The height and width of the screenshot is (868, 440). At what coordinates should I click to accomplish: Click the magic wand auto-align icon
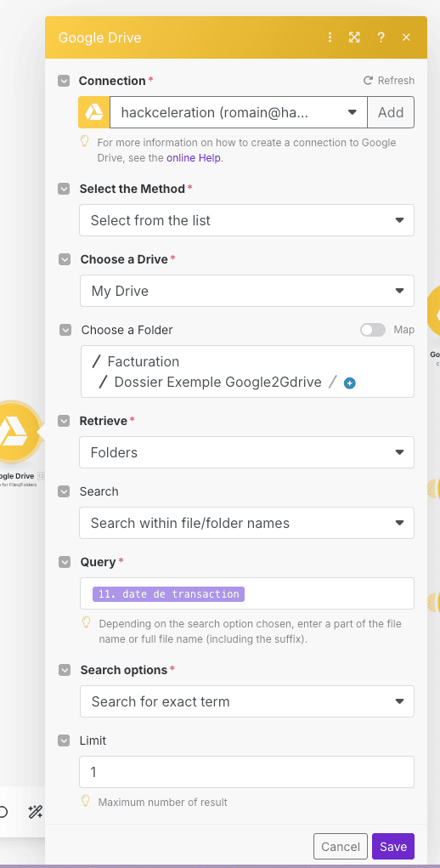(x=36, y=812)
